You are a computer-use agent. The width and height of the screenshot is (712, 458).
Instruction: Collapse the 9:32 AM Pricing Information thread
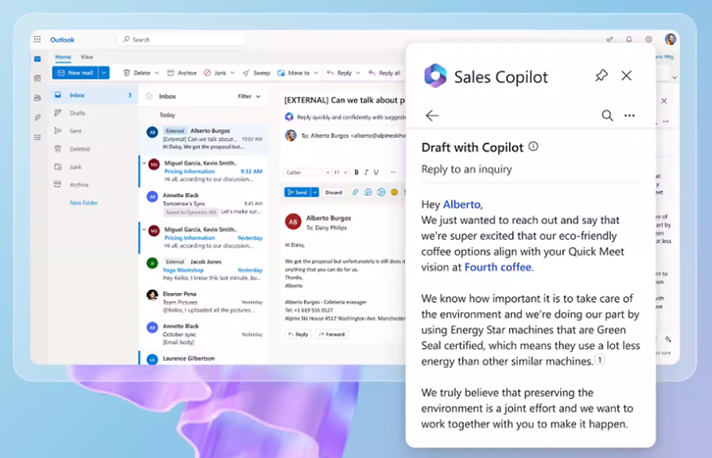coord(144,163)
